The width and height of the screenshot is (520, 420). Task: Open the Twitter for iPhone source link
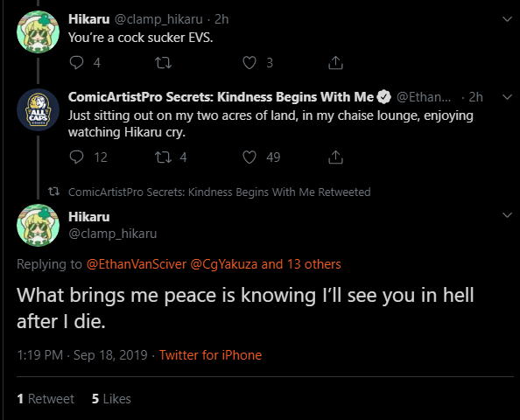[x=210, y=355]
